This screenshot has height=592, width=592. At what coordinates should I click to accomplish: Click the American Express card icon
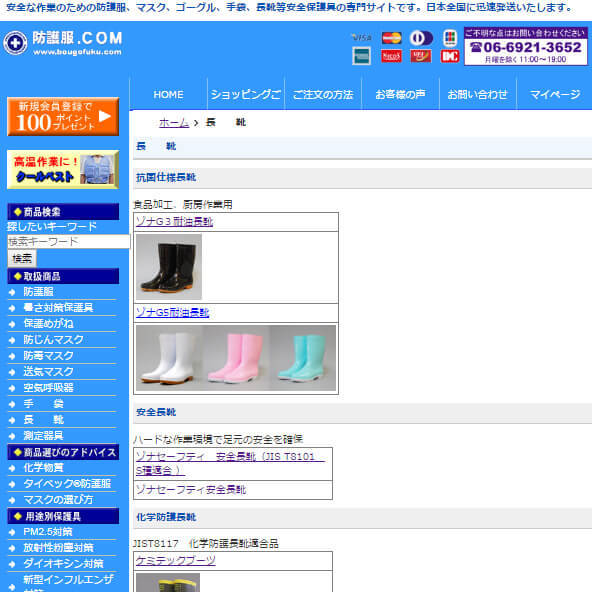click(x=361, y=56)
